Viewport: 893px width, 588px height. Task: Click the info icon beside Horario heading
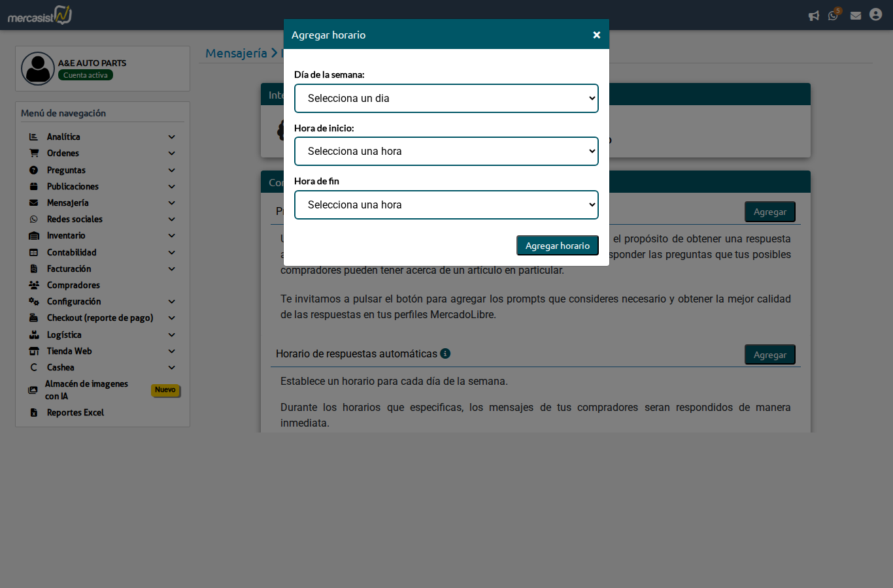445,353
